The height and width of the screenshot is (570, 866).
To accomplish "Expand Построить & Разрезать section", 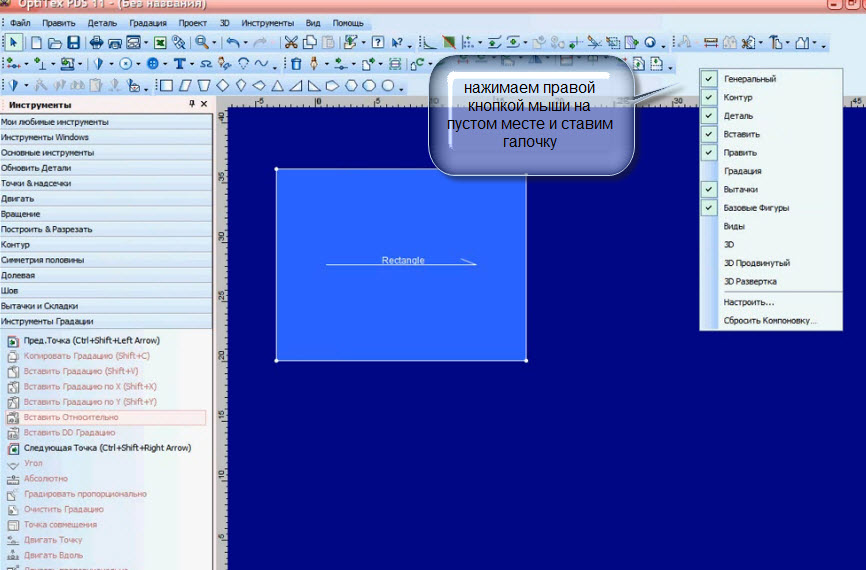I will point(106,229).
